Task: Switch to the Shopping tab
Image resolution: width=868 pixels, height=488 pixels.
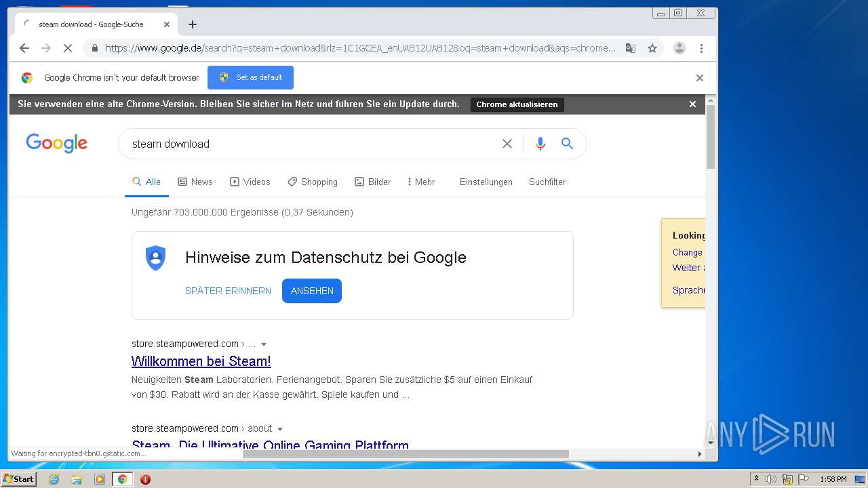Action: (x=313, y=182)
